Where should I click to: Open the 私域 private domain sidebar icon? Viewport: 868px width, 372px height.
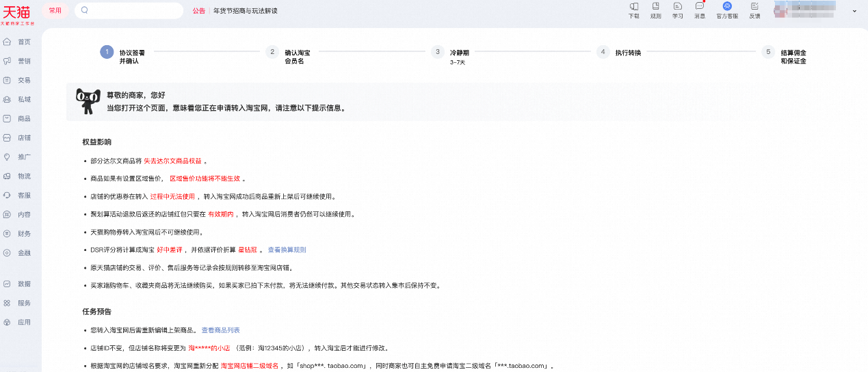tap(7, 99)
